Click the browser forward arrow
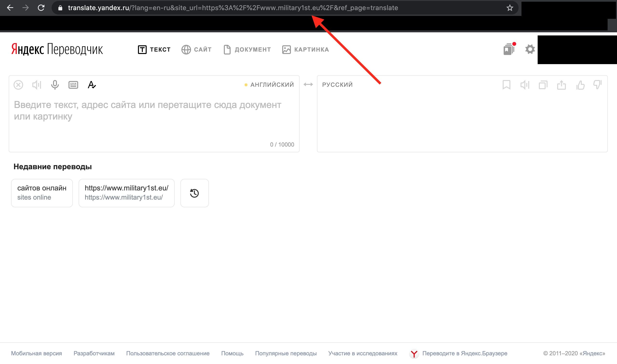This screenshot has width=617, height=364. [x=26, y=8]
